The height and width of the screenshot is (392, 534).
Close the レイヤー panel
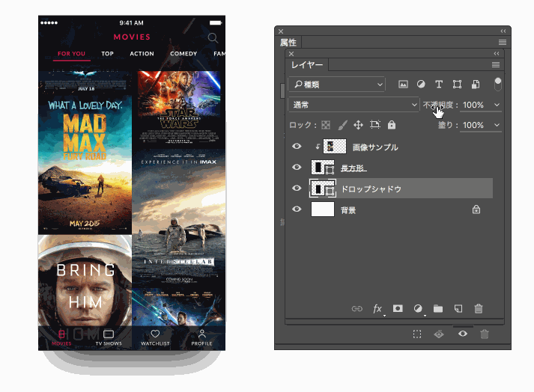pyautogui.click(x=291, y=54)
